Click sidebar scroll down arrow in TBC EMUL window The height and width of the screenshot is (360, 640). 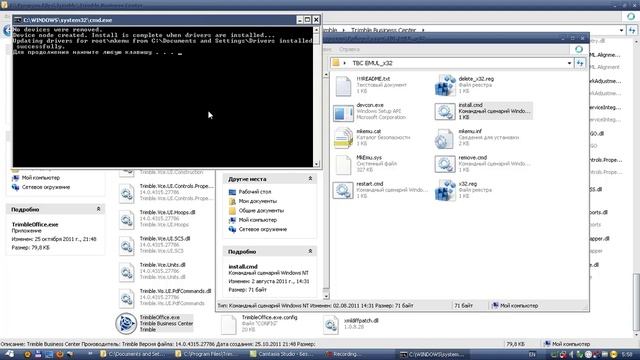click(x=326, y=296)
